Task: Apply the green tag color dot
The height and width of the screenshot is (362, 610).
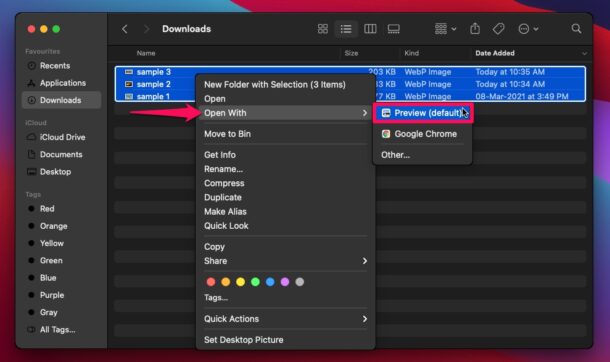Action: coord(255,282)
